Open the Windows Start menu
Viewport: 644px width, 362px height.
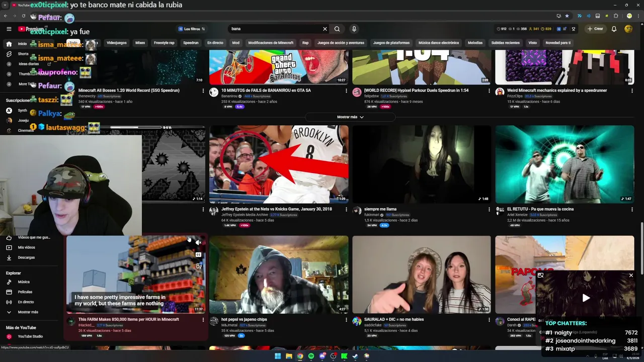point(278,356)
